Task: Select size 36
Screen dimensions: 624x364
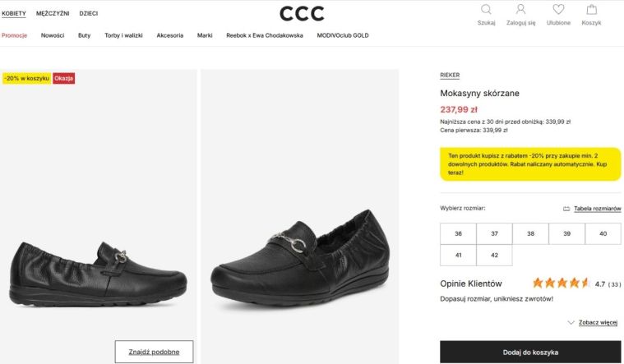Action: [458, 233]
